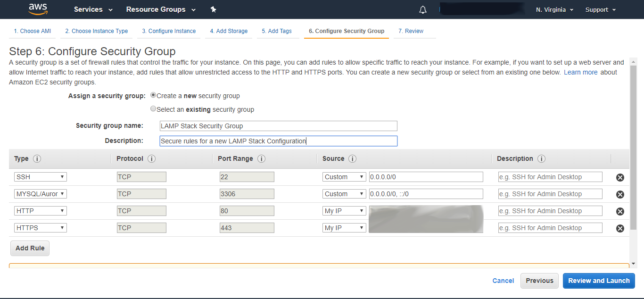Remove the HTTPS rule
Viewport: 644px width, 299px height.
click(620, 228)
